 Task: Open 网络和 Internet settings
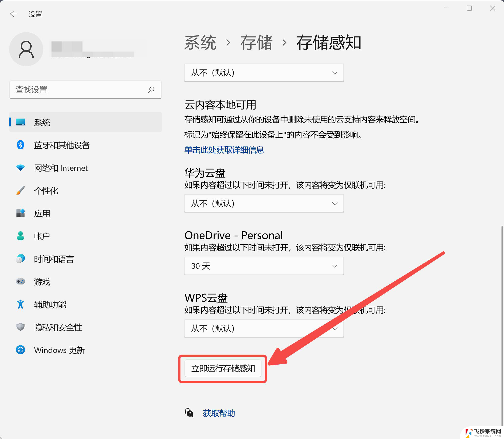tap(86, 168)
